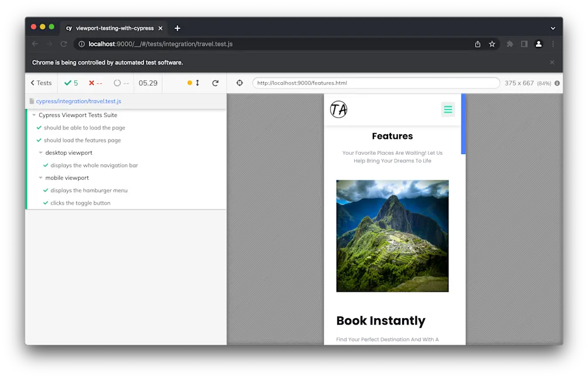Open the Chrome extensions puzzle icon

point(509,44)
